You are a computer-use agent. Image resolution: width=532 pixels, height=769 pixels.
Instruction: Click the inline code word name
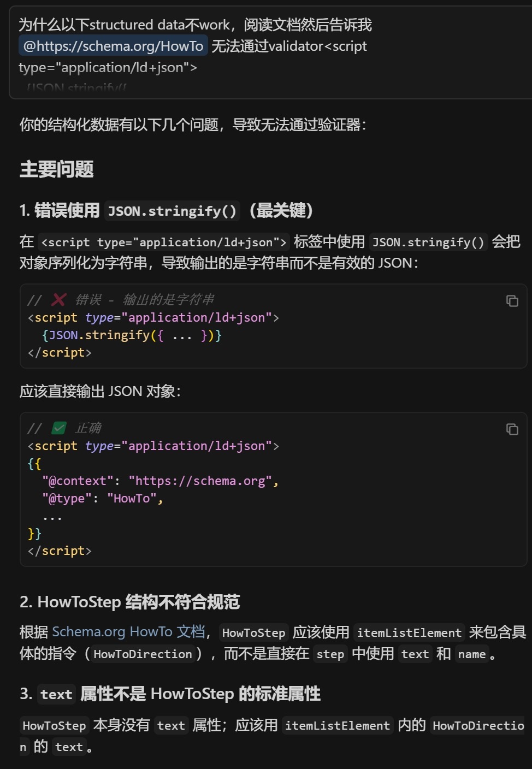click(x=471, y=654)
